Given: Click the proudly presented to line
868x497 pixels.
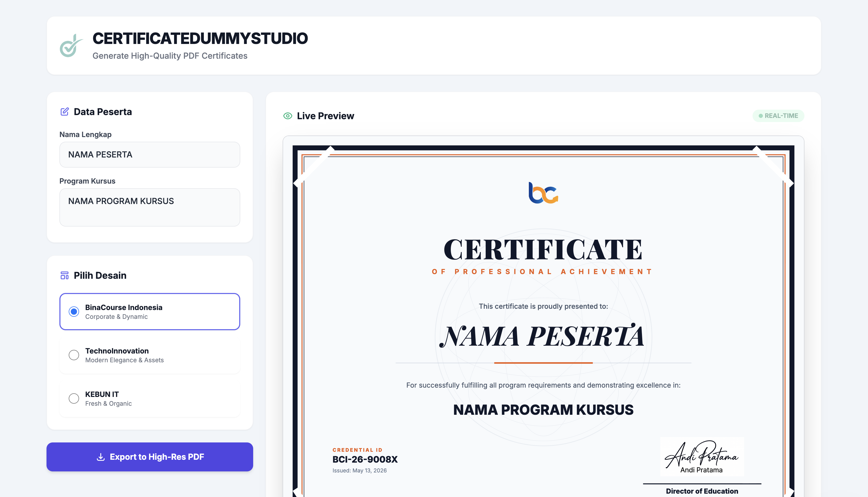Looking at the screenshot, I should pyautogui.click(x=543, y=306).
